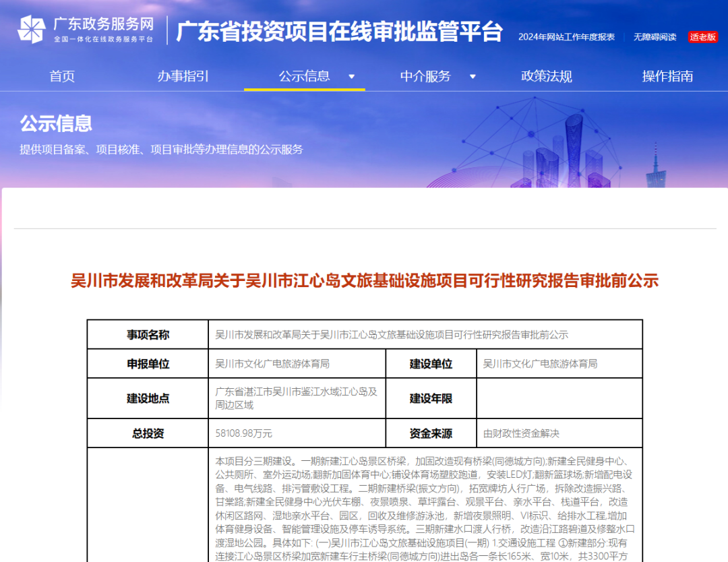Click the 资金来源 label cell
The image size is (728, 562).
431,433
